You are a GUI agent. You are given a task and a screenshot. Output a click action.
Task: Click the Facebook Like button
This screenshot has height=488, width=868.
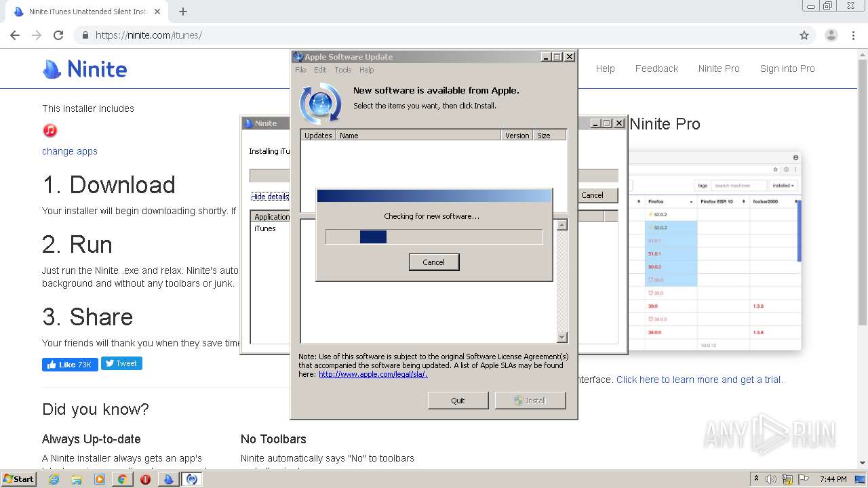pos(70,364)
